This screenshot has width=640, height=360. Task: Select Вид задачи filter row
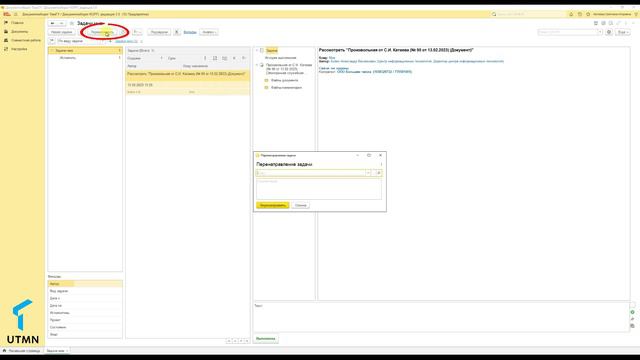(x=85, y=291)
